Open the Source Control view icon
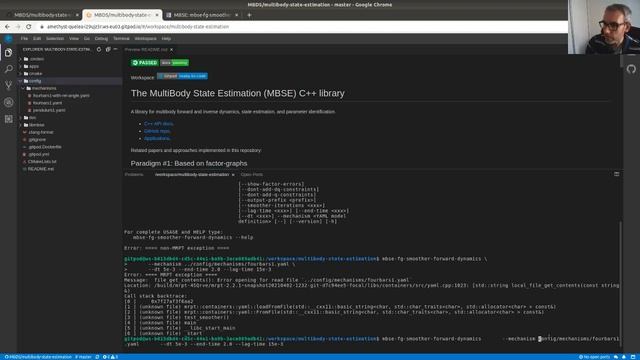Image resolution: width=640 pixels, height=360 pixels. click(x=8, y=85)
